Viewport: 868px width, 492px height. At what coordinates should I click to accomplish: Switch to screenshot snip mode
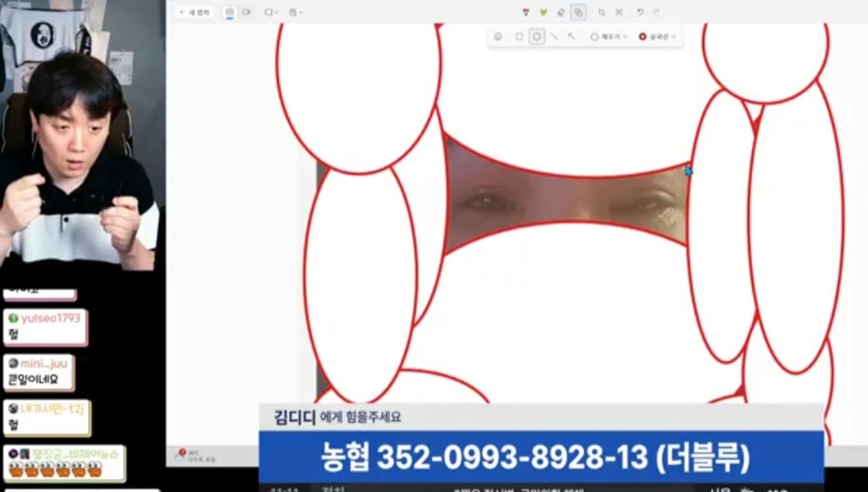tap(230, 12)
